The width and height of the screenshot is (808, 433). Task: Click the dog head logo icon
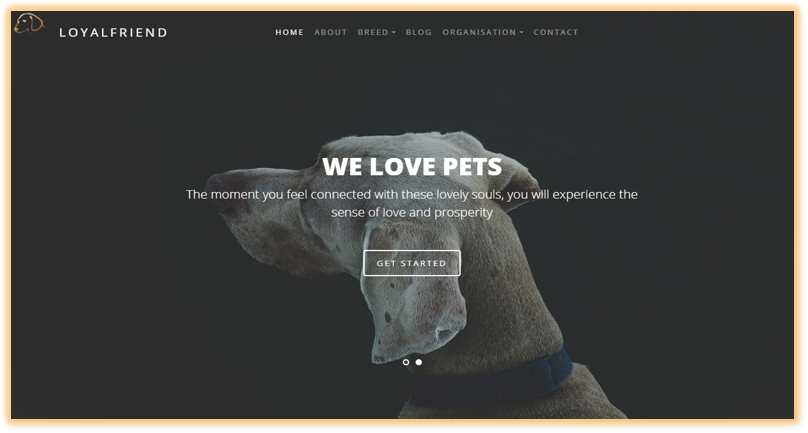point(29,23)
